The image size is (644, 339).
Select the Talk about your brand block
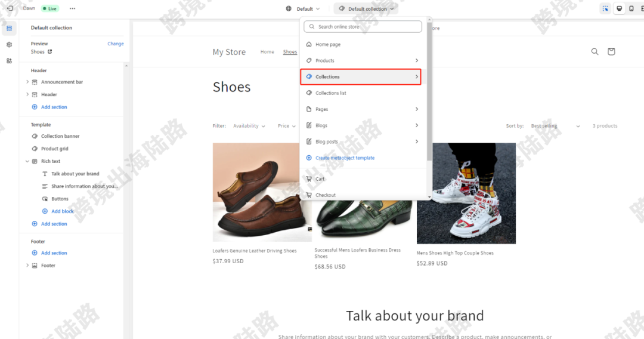point(75,174)
